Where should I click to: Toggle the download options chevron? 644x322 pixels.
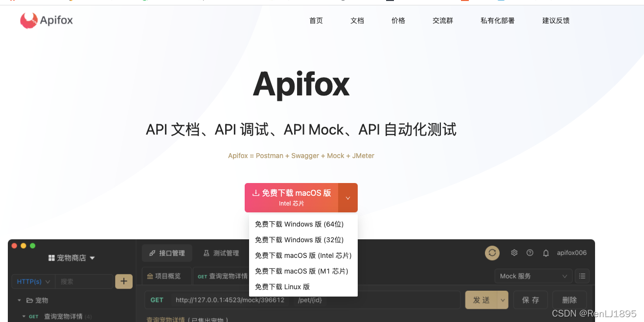[348, 198]
